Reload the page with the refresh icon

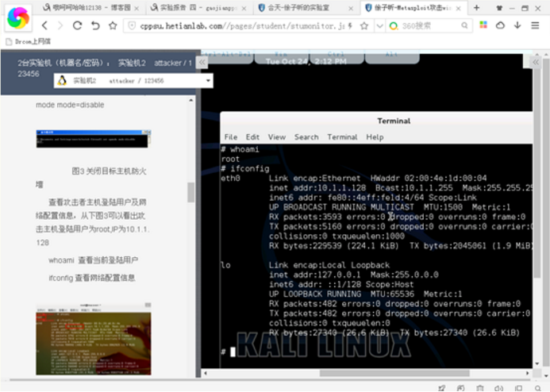(78, 25)
